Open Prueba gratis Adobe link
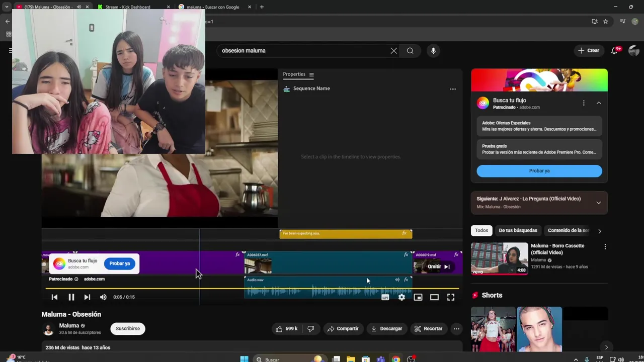 [539, 149]
